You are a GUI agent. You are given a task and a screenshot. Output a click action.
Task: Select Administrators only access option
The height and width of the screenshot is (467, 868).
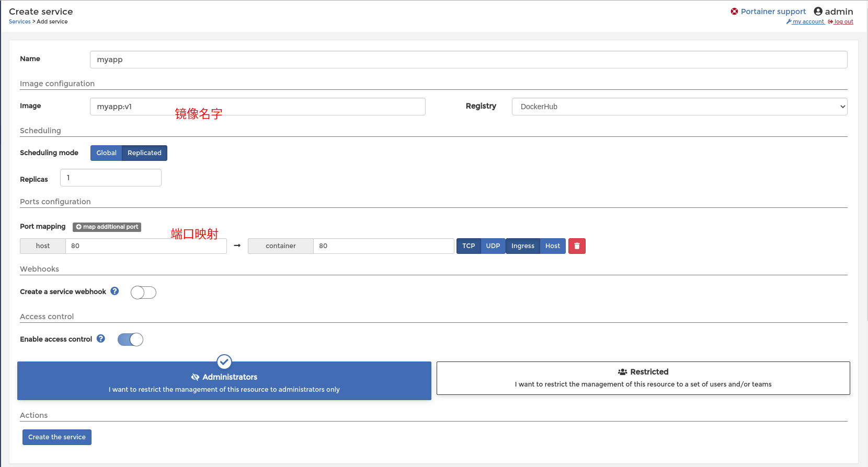[x=224, y=381]
